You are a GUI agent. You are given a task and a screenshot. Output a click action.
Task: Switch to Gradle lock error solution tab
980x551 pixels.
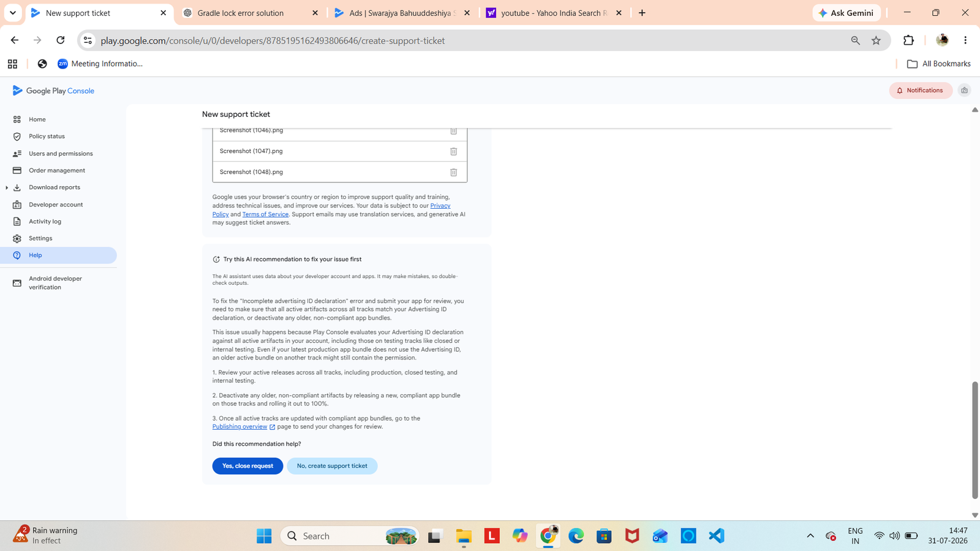[250, 13]
